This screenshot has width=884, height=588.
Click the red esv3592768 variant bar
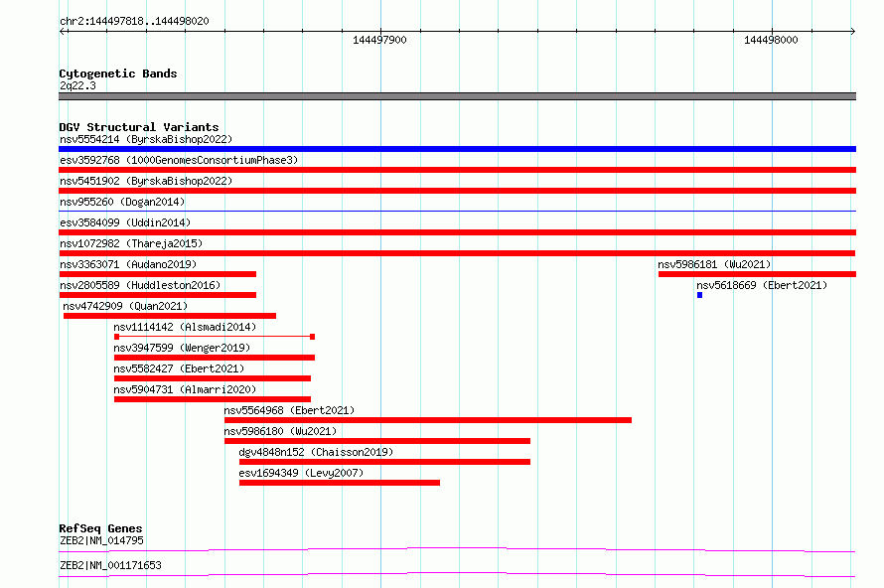coord(457,170)
